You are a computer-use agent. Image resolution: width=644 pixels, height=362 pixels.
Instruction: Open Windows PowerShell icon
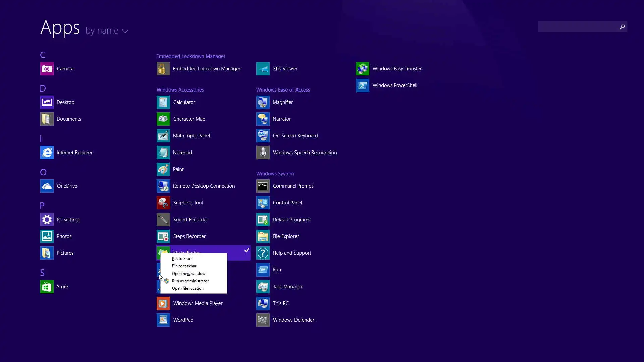[363, 85]
